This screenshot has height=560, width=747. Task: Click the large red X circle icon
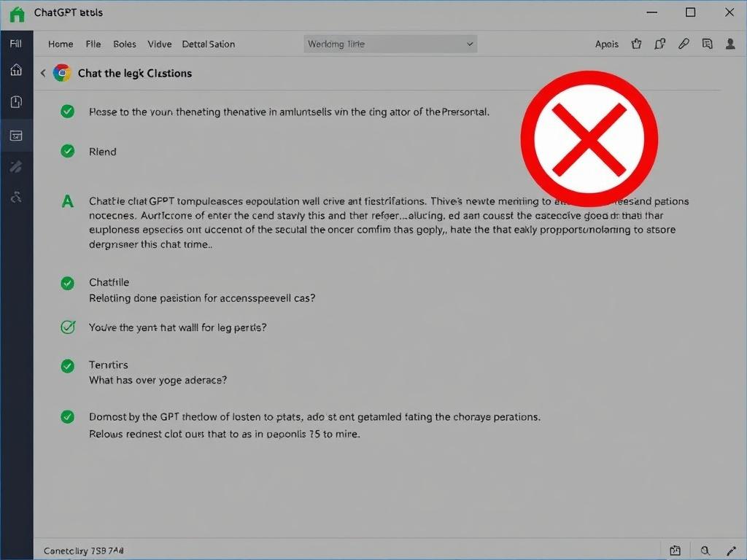click(x=589, y=139)
